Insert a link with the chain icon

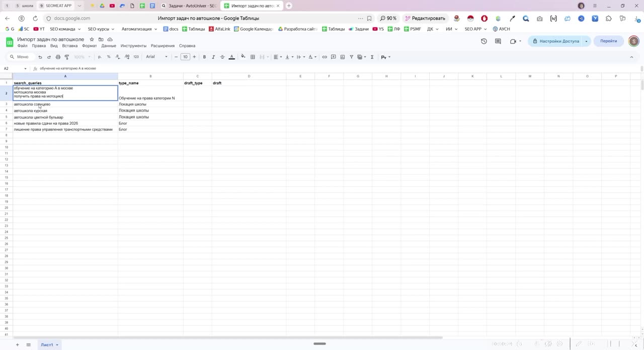click(x=325, y=57)
